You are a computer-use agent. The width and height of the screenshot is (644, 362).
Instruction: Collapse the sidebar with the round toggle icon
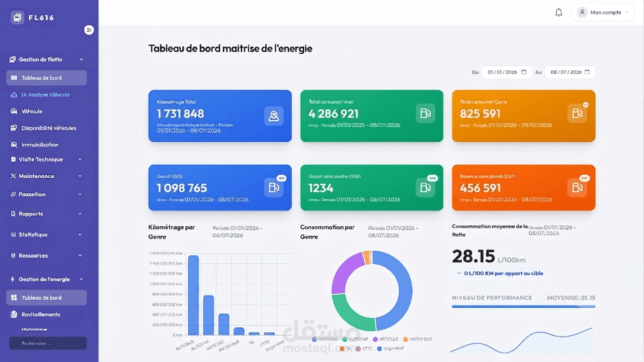click(89, 30)
